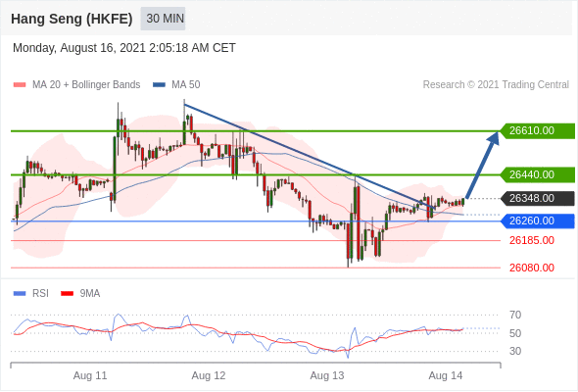
Task: Click the 26348.00 current price label
Action: tap(537, 198)
